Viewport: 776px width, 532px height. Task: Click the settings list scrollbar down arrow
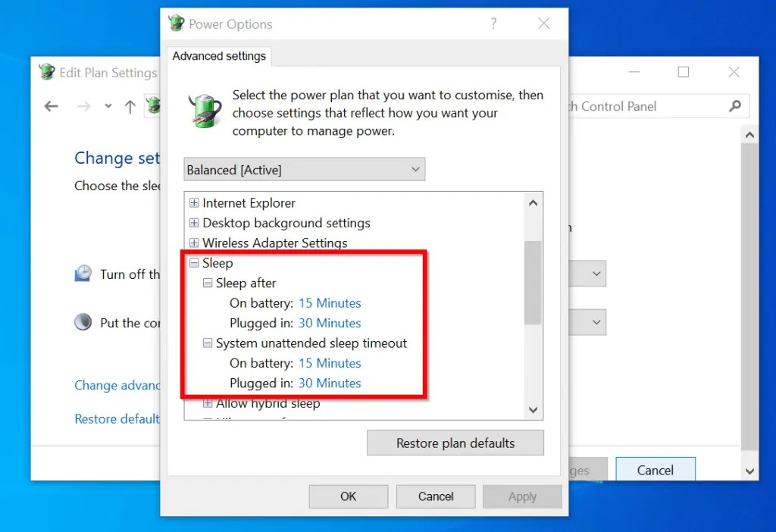533,409
